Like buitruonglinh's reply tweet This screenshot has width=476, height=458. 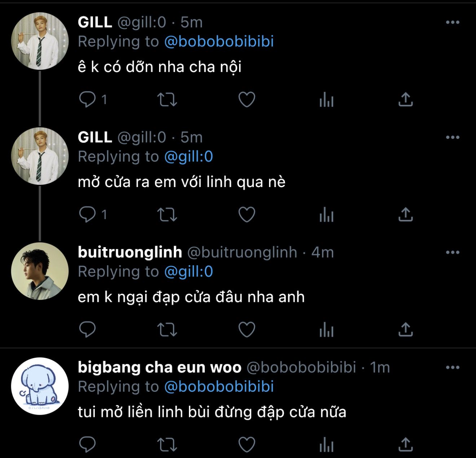[x=247, y=329]
